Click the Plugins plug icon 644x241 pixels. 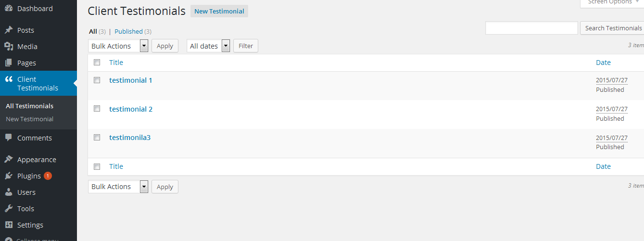(9, 176)
